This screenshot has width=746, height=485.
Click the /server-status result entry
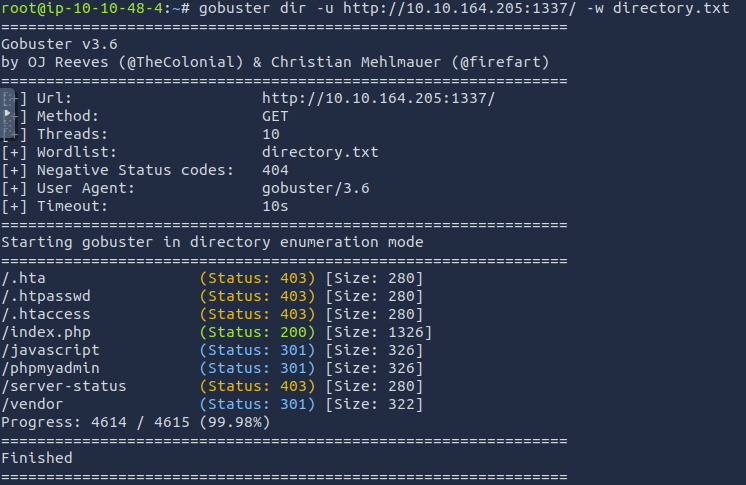[64, 386]
